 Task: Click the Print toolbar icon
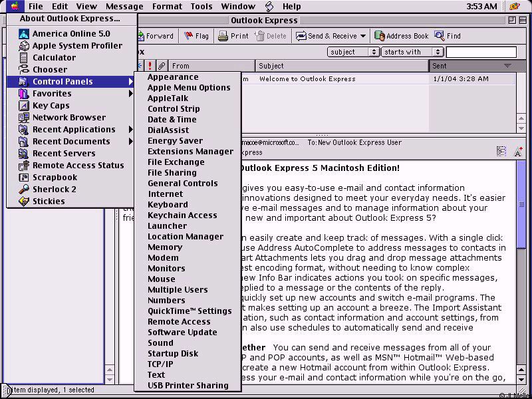[x=223, y=36]
